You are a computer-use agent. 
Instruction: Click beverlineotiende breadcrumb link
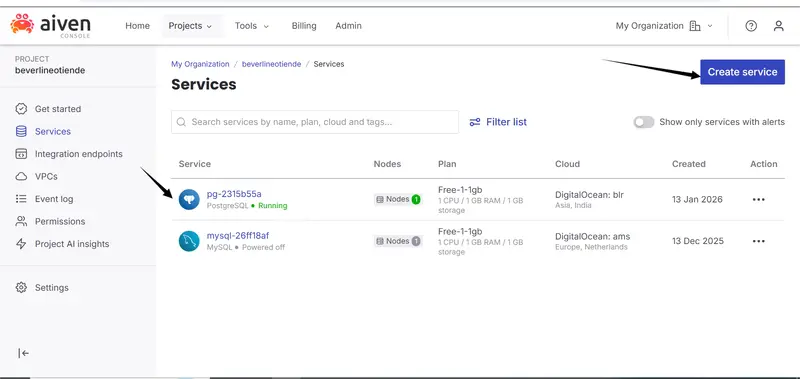click(271, 64)
